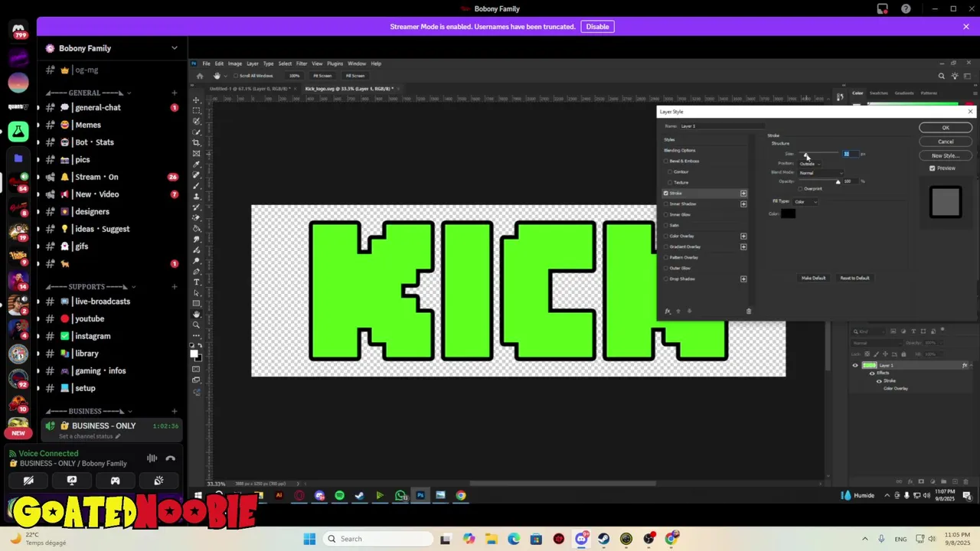Turn on camera in Discord voice panel

pyautogui.click(x=28, y=481)
